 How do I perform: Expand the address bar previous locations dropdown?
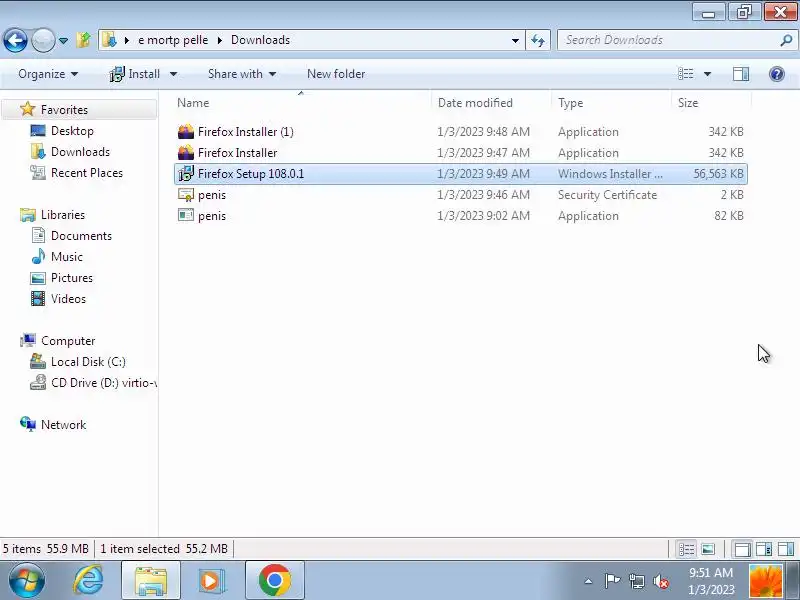pyautogui.click(x=515, y=40)
